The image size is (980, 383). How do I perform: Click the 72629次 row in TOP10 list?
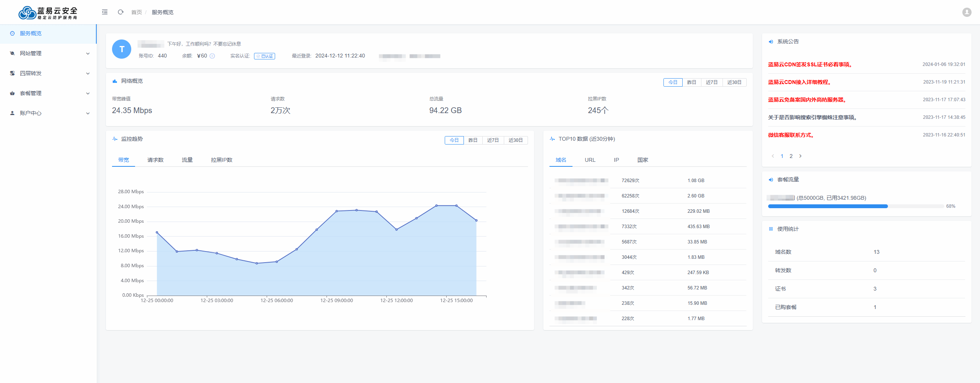point(648,181)
